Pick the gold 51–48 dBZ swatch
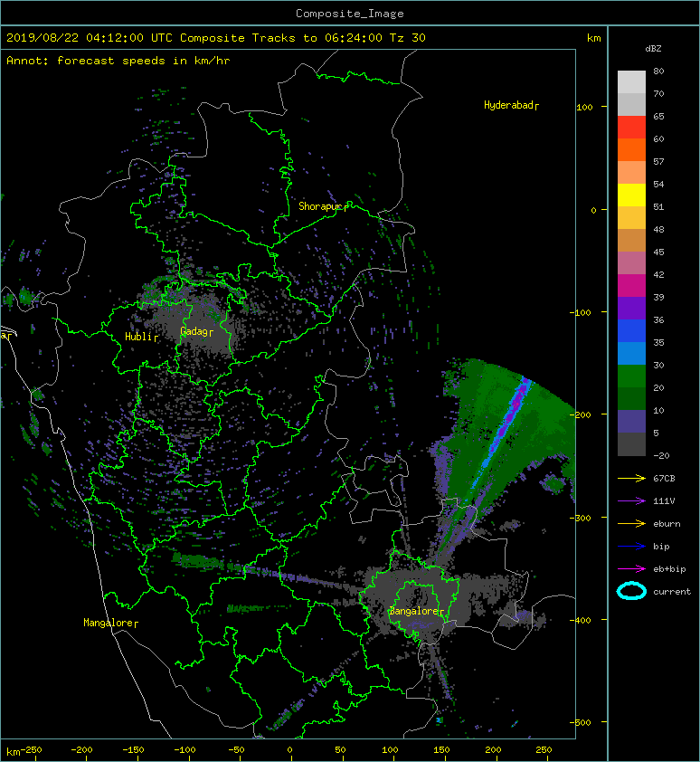The width and height of the screenshot is (700, 762). (x=631, y=218)
